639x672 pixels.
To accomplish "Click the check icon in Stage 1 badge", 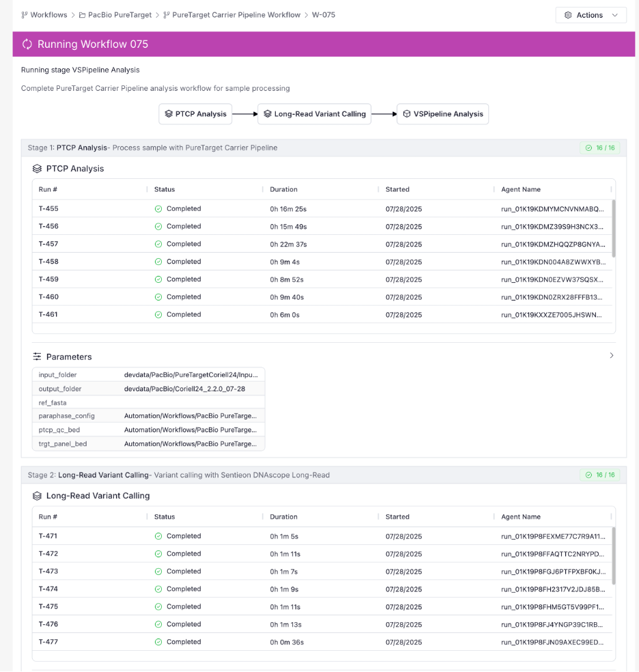I will tap(589, 148).
